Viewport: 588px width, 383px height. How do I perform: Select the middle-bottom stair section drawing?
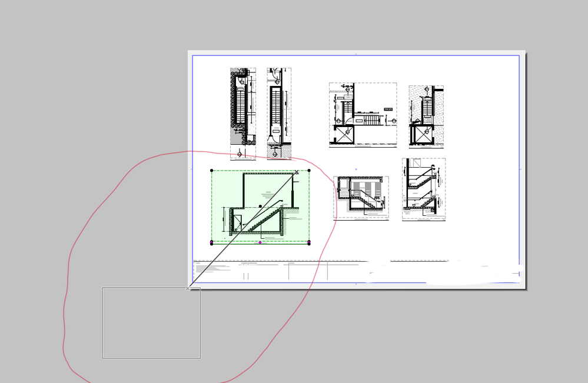[x=361, y=198]
